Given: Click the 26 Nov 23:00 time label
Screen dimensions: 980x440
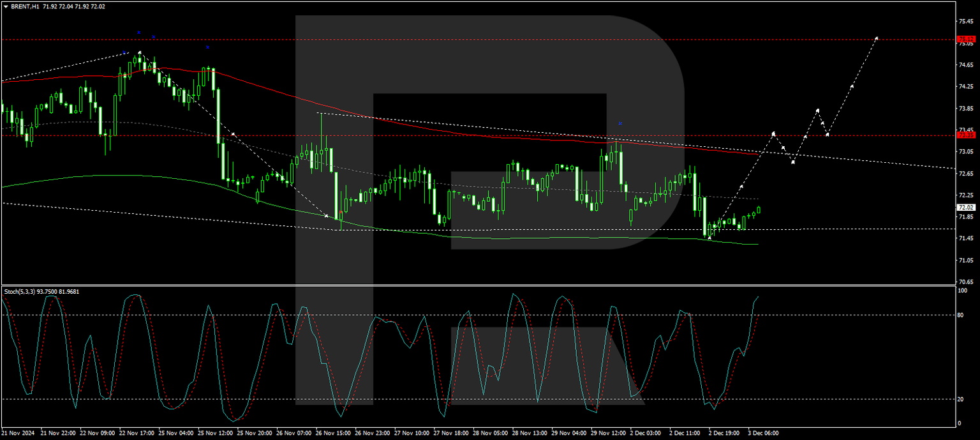Looking at the screenshot, I should (373, 433).
